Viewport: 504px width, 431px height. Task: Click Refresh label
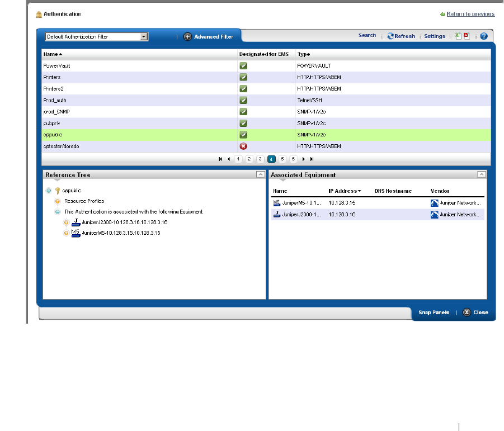pyautogui.click(x=404, y=36)
